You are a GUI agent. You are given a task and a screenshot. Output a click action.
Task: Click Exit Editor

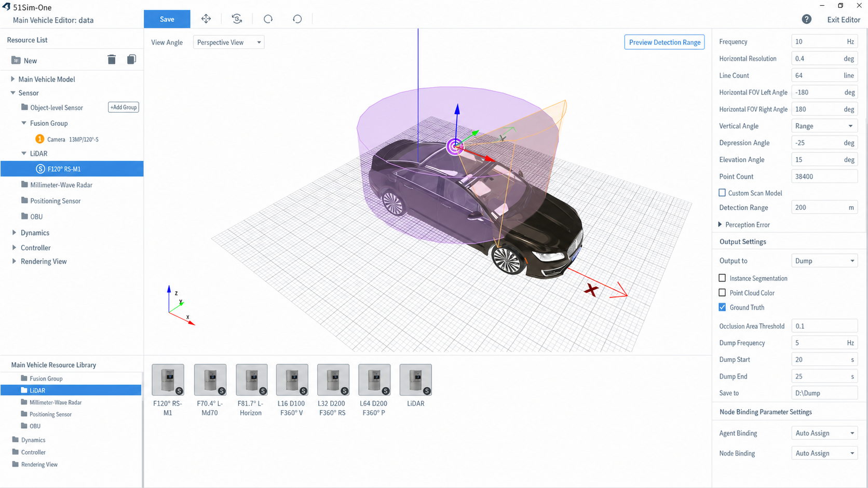coord(844,19)
